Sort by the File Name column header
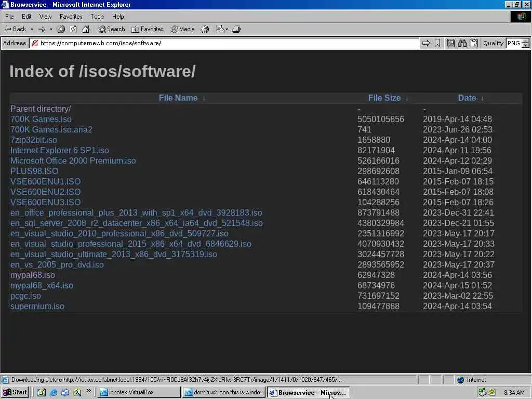532x399 pixels. 178,98
